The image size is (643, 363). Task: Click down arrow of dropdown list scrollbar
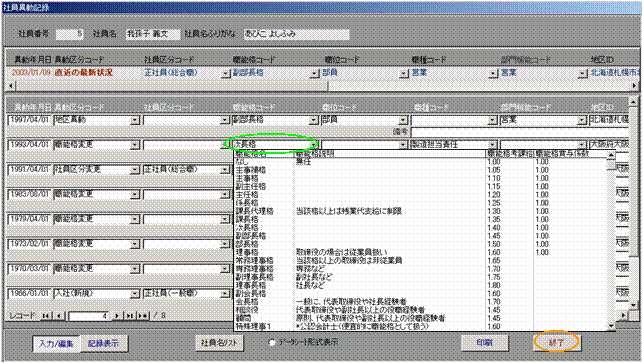[x=611, y=326]
